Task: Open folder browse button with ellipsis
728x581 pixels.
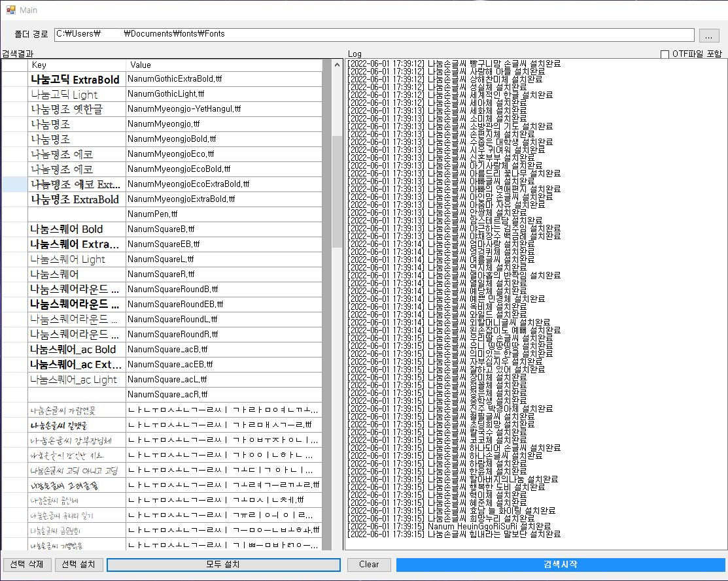Action: click(708, 36)
